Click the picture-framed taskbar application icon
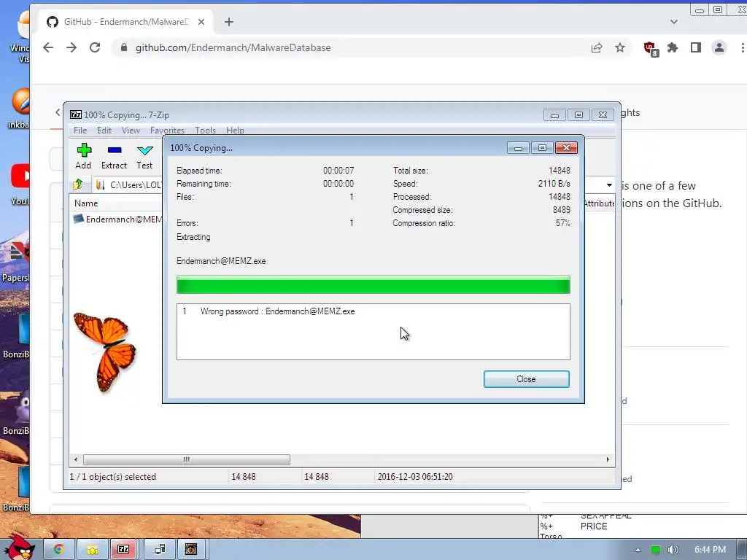Image resolution: width=747 pixels, height=560 pixels. coord(192,550)
